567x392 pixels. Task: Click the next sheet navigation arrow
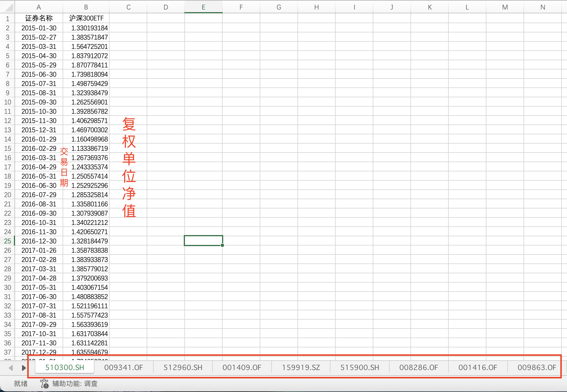(x=24, y=368)
